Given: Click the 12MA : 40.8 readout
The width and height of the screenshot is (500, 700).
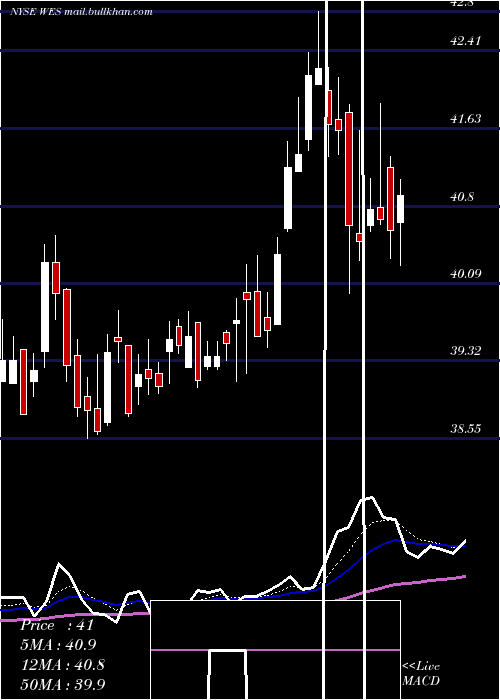Looking at the screenshot, I should pos(63,665).
